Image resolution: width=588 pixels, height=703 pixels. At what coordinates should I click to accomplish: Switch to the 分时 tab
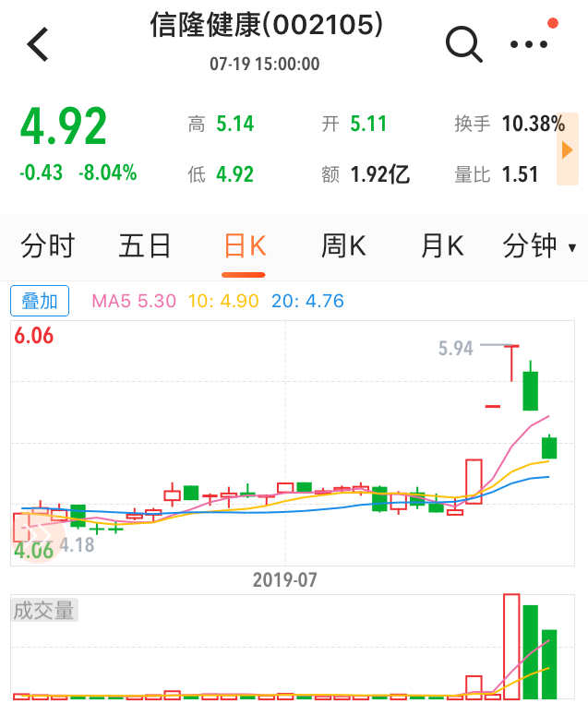click(x=48, y=246)
